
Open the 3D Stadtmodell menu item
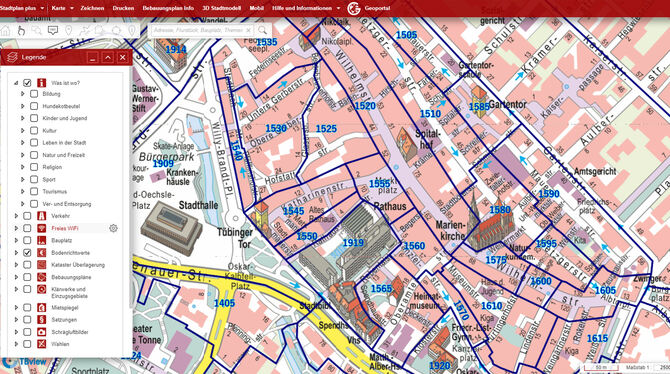point(221,8)
